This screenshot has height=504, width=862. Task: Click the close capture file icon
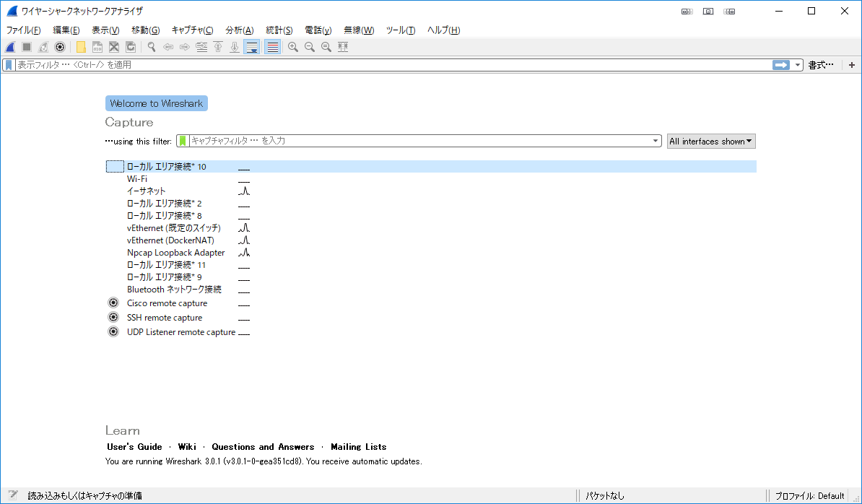coord(114,47)
